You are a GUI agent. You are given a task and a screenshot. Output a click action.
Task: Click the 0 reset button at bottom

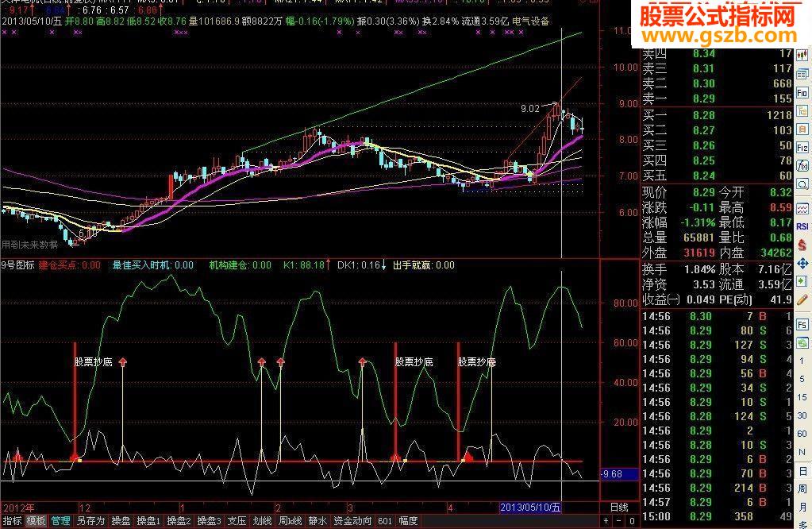[632, 521]
